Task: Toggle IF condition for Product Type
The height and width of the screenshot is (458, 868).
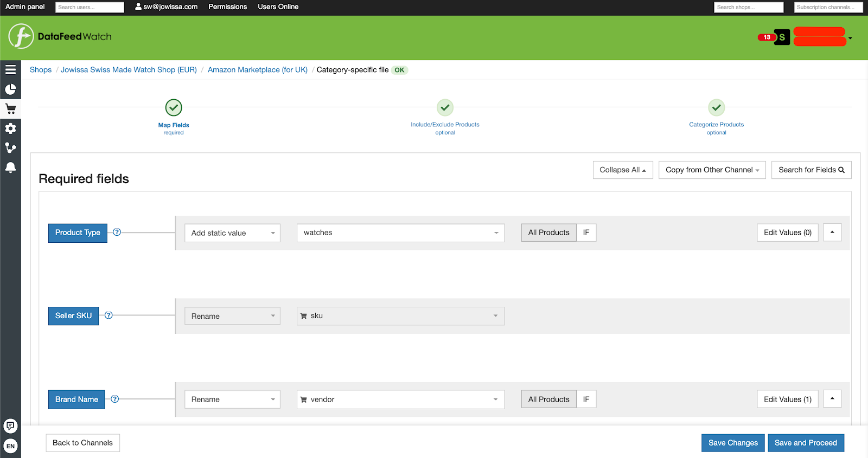Action: [x=586, y=233]
